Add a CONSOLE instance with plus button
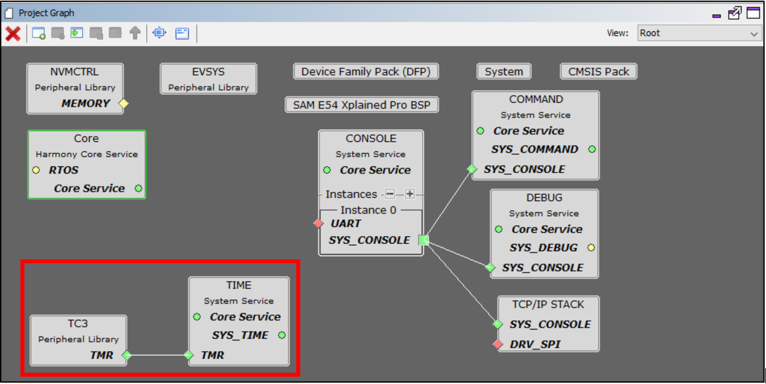 coord(409,194)
